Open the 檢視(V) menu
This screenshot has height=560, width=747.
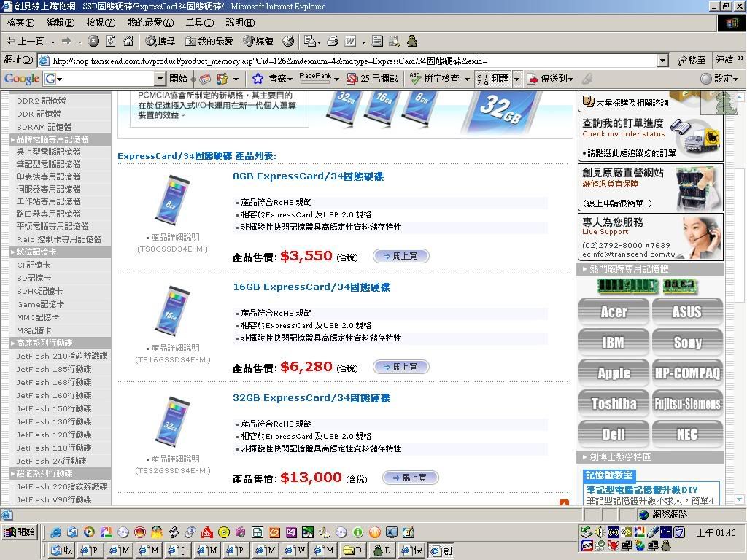pos(101,23)
